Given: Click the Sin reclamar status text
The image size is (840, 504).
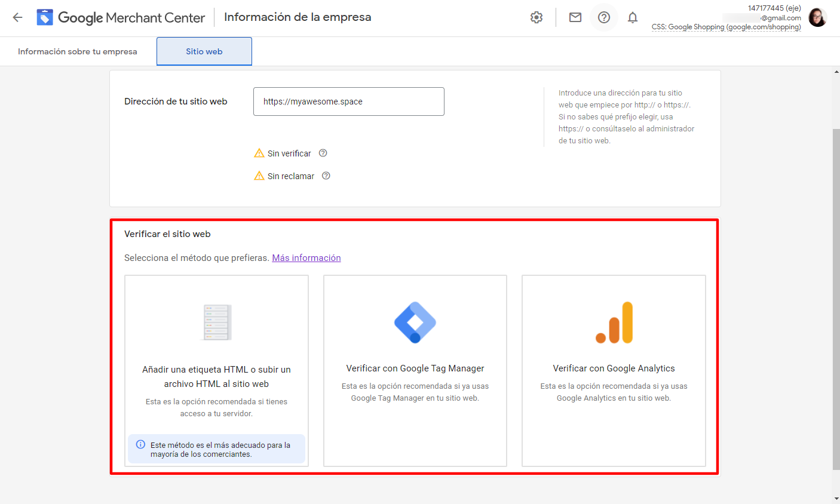Looking at the screenshot, I should pyautogui.click(x=291, y=176).
